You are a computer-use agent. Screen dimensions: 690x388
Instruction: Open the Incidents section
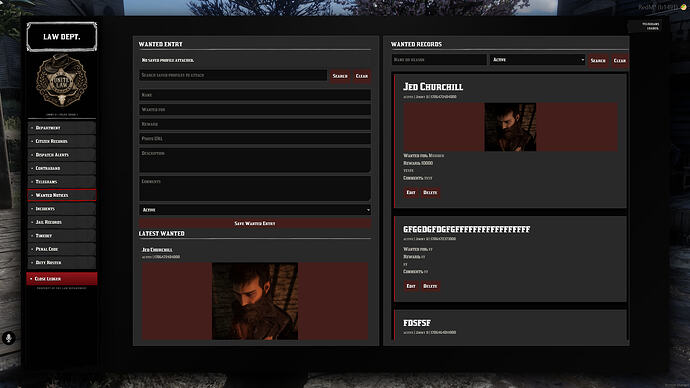point(62,209)
